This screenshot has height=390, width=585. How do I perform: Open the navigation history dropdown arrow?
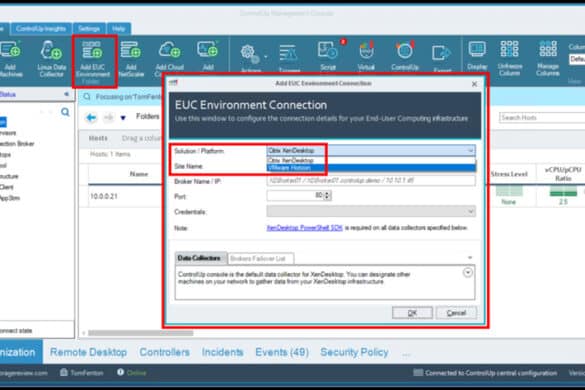[x=123, y=118]
